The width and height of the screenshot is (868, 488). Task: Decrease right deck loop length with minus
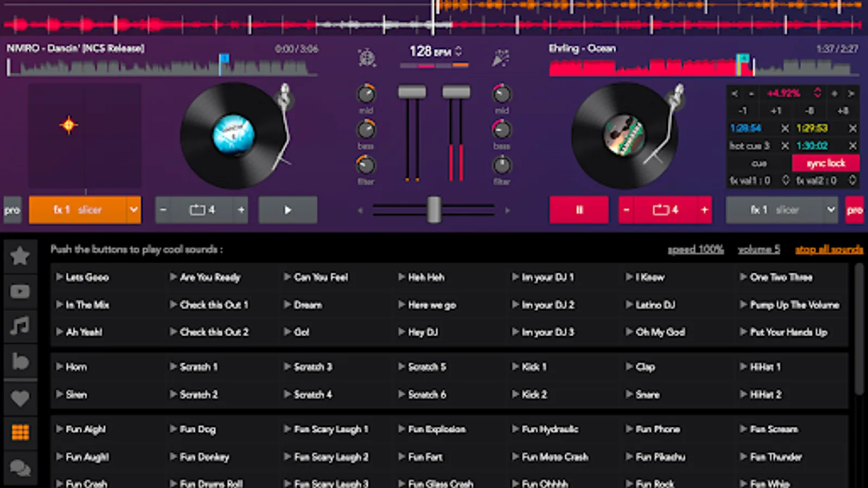click(627, 210)
